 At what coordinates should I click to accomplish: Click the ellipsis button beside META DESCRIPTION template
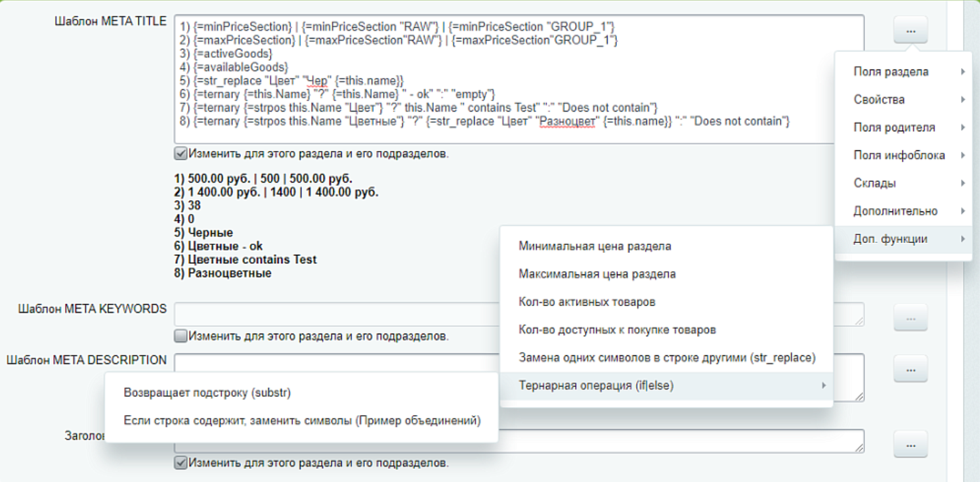(x=910, y=370)
